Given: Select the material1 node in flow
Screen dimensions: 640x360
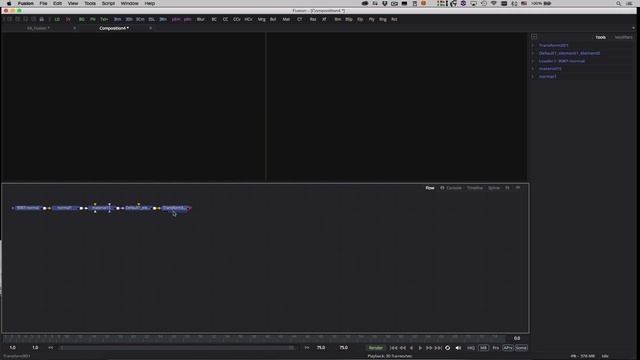Looking at the screenshot, I should coord(101,208).
